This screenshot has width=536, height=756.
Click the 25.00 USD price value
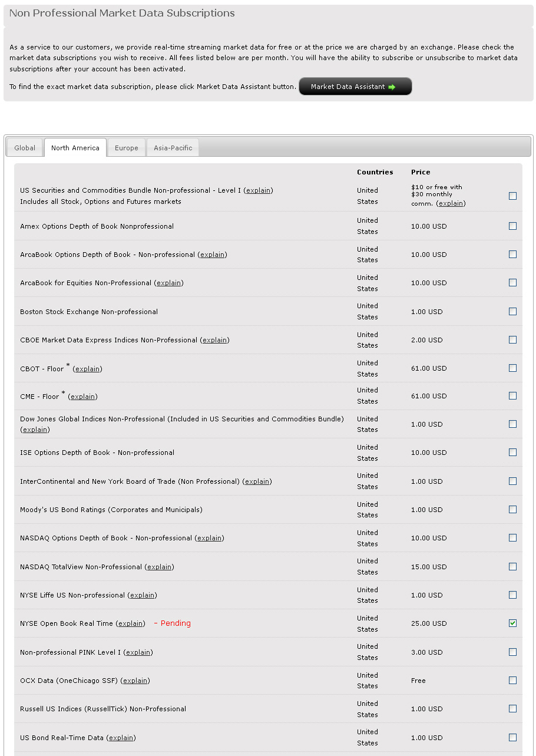point(429,623)
